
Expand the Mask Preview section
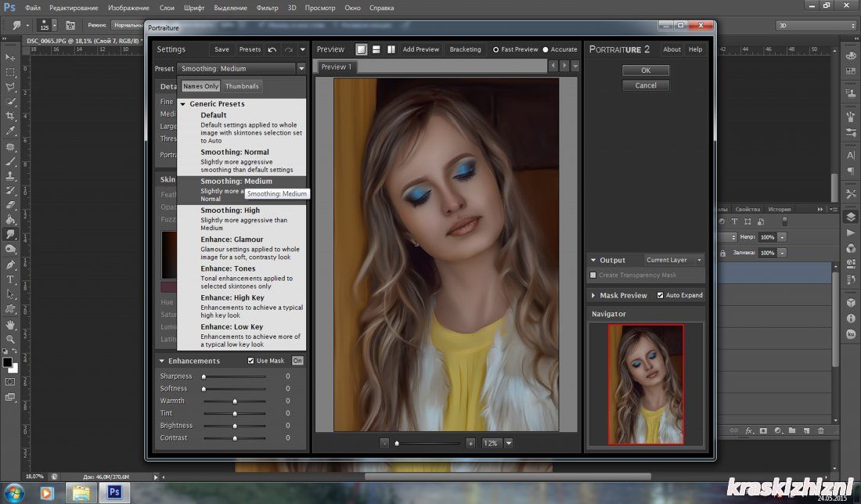point(593,295)
